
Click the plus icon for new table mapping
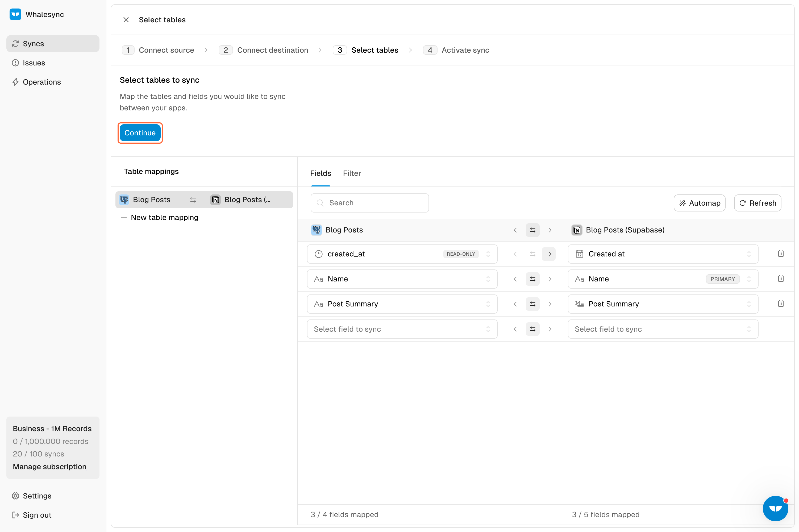click(x=124, y=217)
